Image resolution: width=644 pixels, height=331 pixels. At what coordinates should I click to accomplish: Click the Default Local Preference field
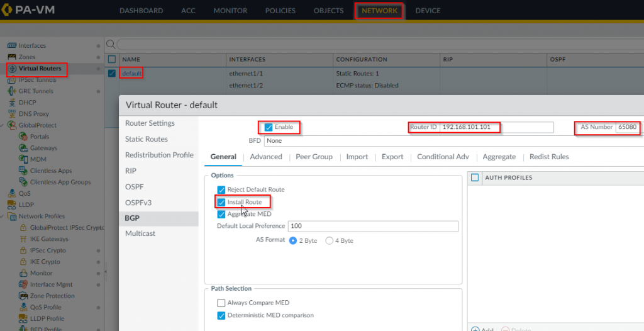(373, 226)
